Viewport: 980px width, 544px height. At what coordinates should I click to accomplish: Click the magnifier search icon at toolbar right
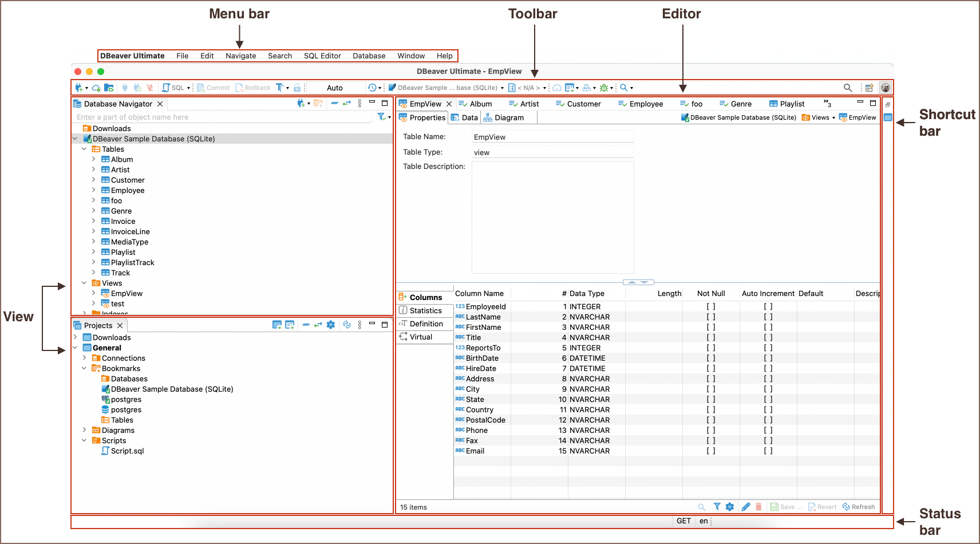(847, 88)
